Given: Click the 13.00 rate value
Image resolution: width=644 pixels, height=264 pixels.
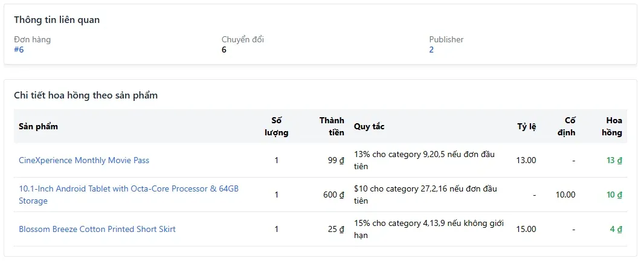Looking at the screenshot, I should pyautogui.click(x=526, y=160).
